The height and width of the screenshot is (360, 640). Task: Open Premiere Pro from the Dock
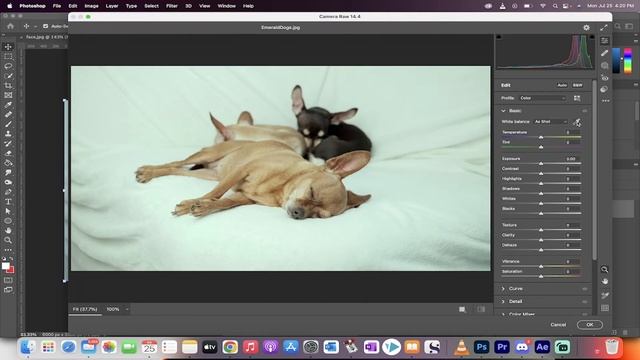pyautogui.click(x=502, y=347)
